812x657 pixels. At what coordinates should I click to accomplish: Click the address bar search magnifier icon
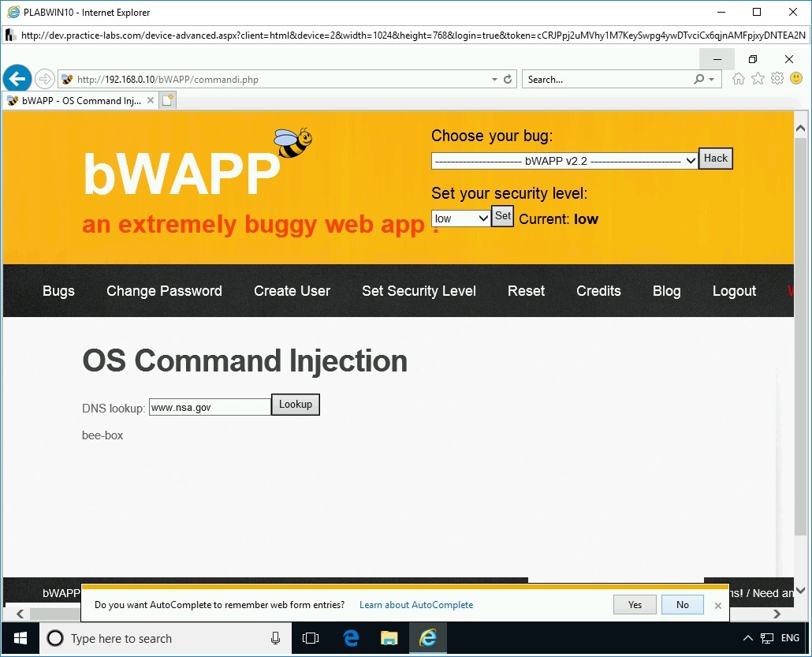pos(698,79)
